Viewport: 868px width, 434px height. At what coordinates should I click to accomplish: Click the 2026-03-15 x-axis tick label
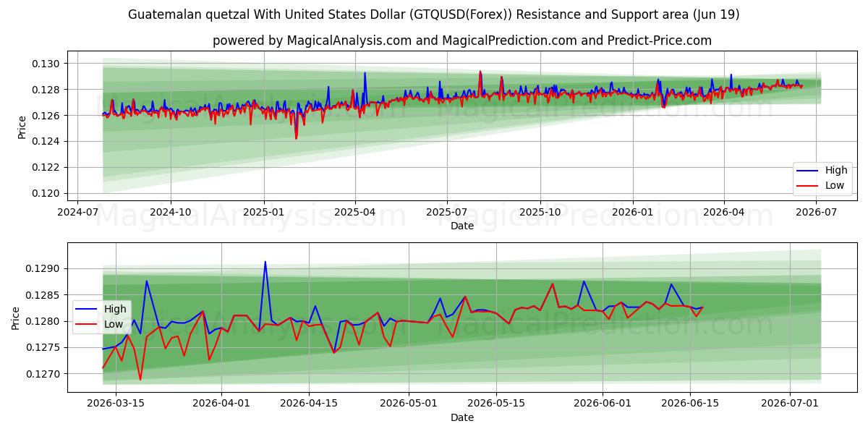point(115,404)
